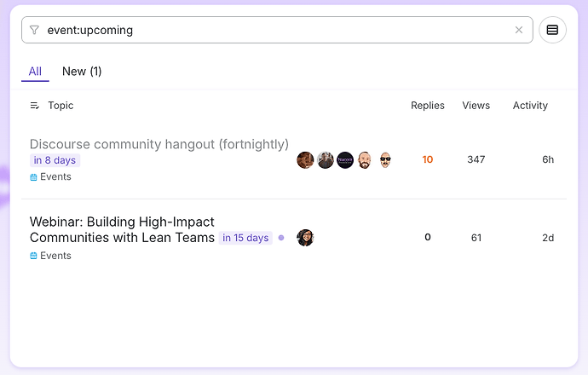Open dark purple logo avatar in hangout row
Screen dimensions: 588x375
(345, 160)
